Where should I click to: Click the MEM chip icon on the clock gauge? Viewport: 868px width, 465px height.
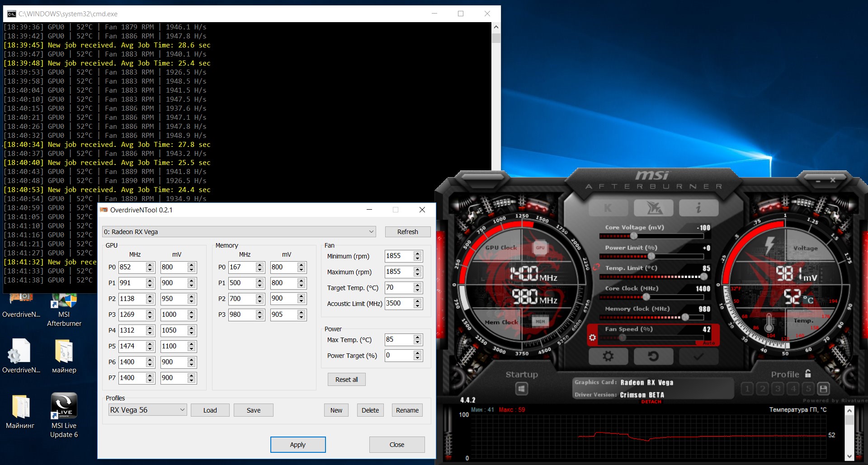[x=540, y=322]
